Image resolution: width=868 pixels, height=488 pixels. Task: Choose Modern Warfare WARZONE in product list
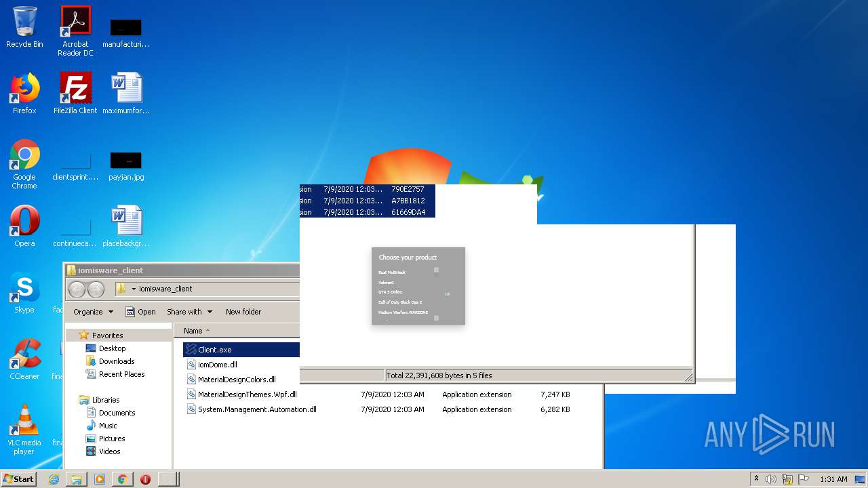coord(403,312)
